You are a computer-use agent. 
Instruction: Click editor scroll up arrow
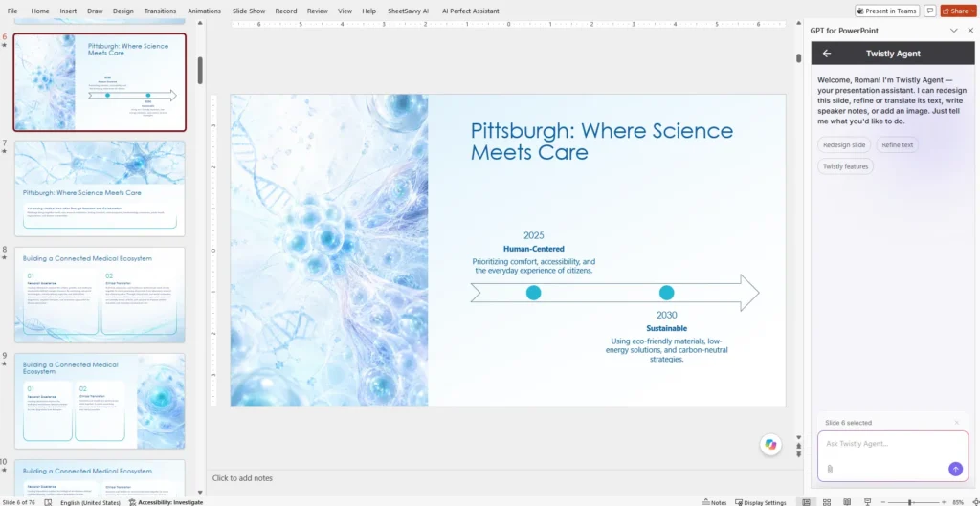[x=798, y=24]
